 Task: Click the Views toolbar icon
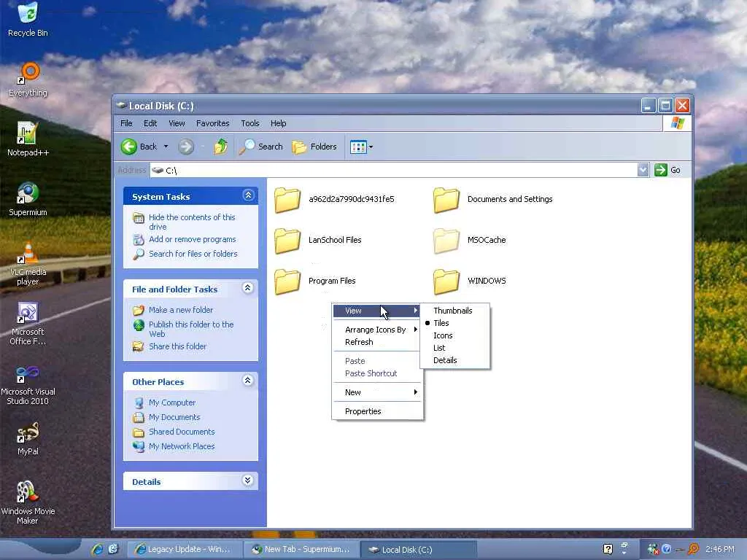coord(358,147)
